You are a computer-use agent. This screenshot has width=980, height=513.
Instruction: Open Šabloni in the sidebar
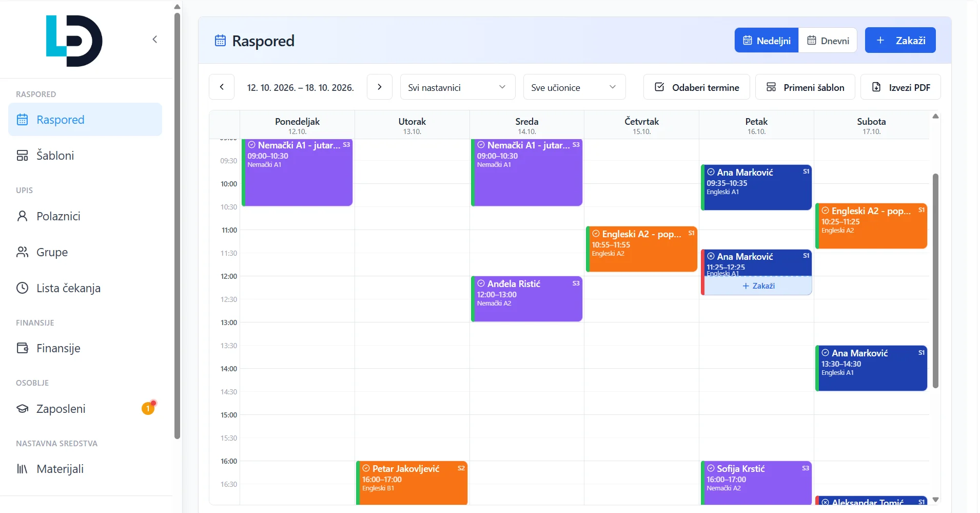pyautogui.click(x=85, y=156)
